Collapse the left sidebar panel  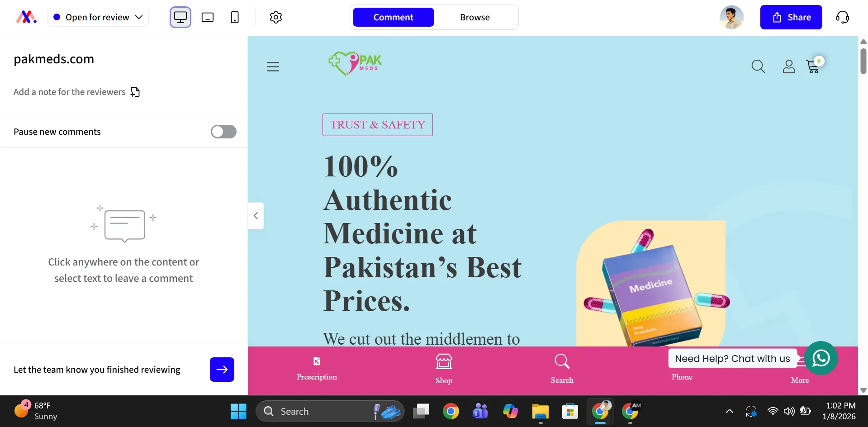(x=256, y=216)
